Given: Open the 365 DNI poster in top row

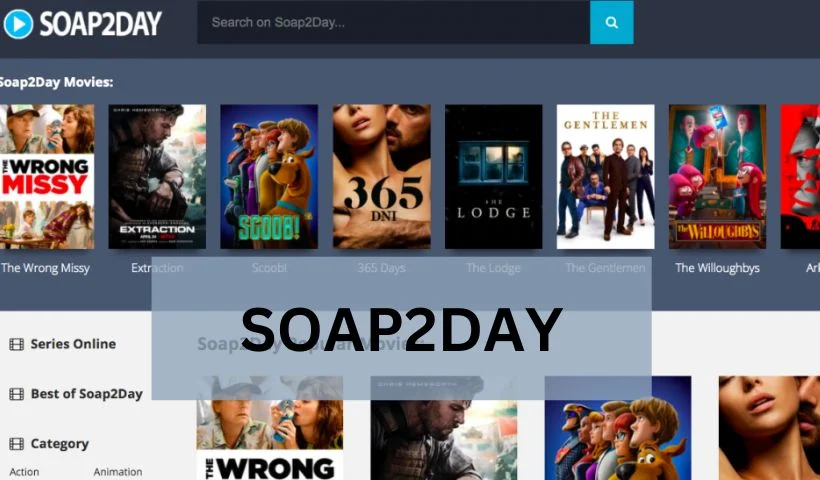Looking at the screenshot, I should pyautogui.click(x=382, y=177).
